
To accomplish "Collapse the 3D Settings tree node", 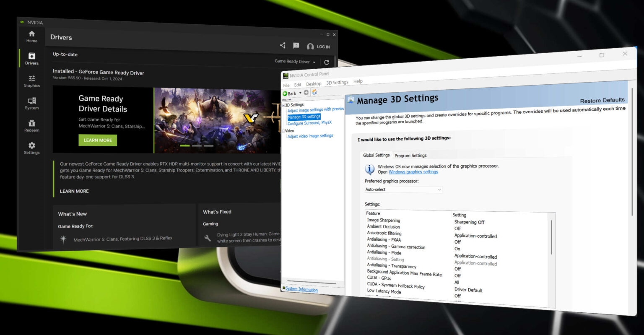I will (283, 105).
